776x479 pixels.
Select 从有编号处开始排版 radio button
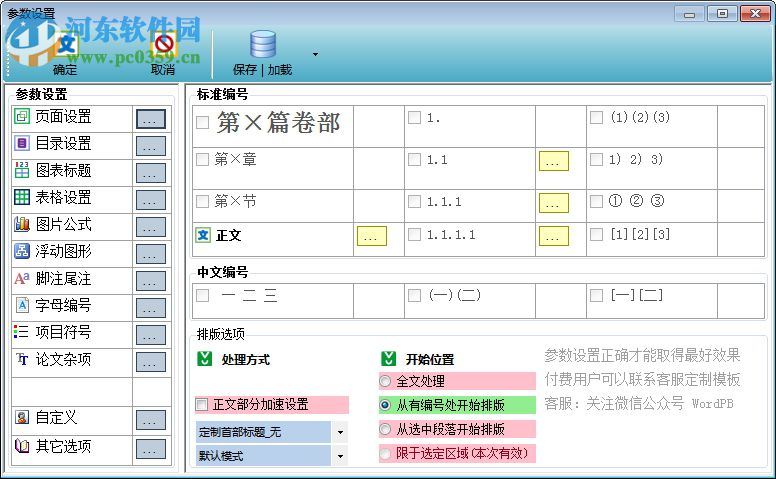tap(385, 405)
